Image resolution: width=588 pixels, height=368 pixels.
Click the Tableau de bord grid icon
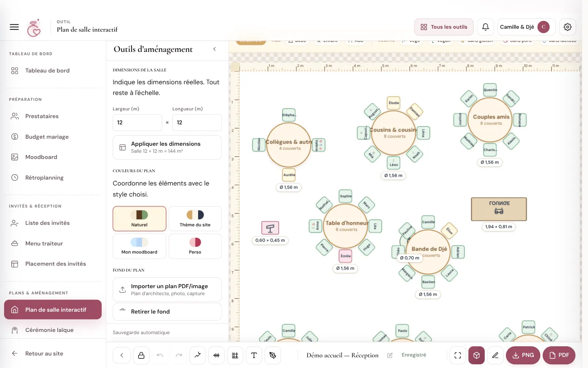click(15, 71)
